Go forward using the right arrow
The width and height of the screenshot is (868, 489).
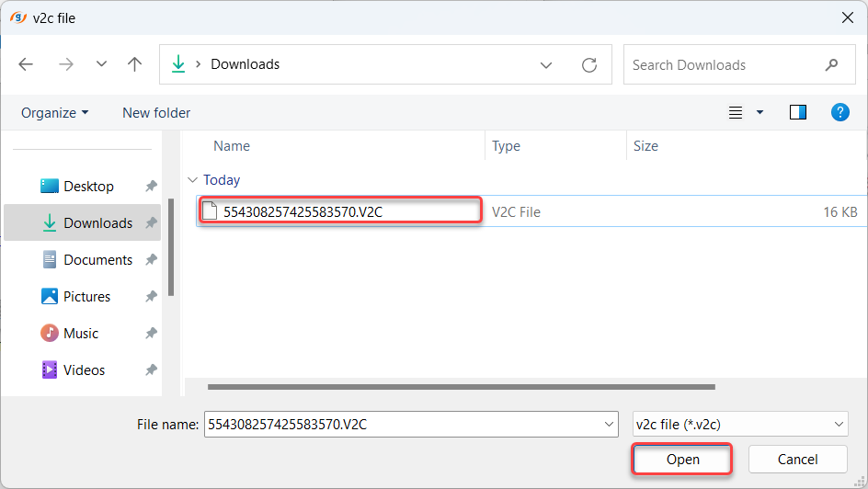coord(66,64)
